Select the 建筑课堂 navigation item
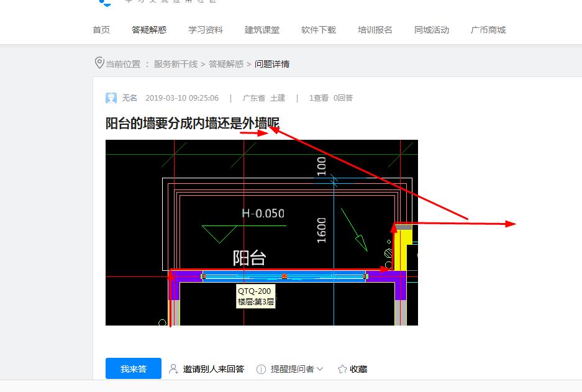 point(261,30)
